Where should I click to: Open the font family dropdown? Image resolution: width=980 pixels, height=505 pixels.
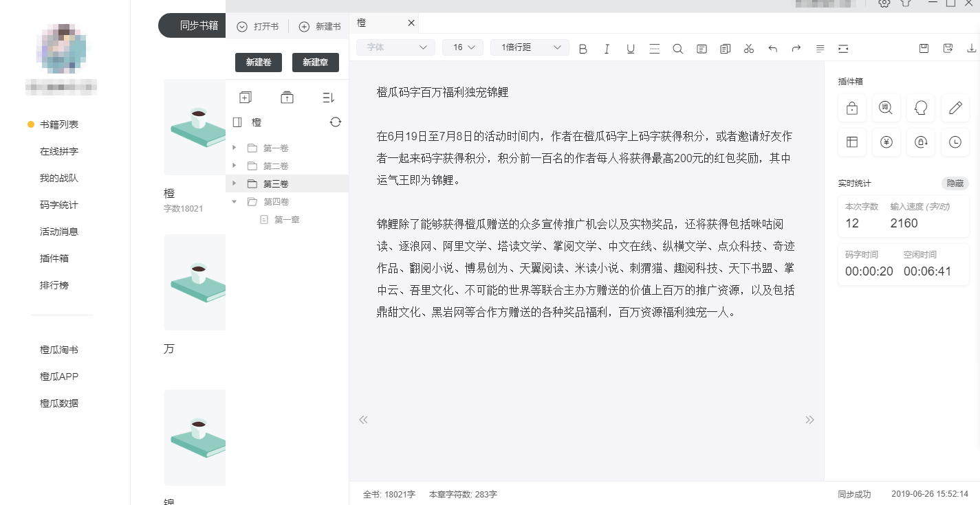395,47
